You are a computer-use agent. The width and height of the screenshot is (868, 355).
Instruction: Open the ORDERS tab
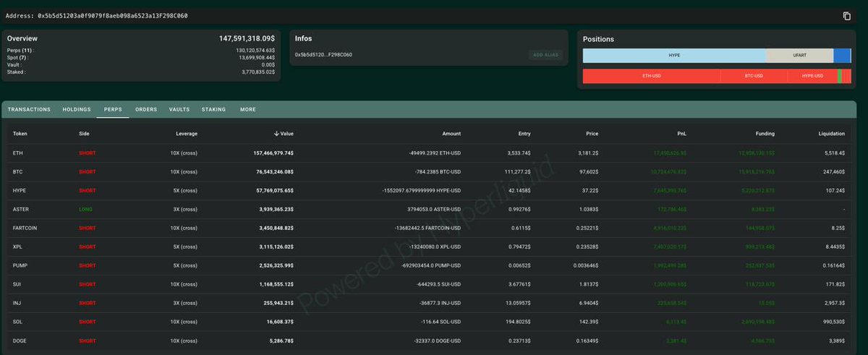tap(146, 110)
